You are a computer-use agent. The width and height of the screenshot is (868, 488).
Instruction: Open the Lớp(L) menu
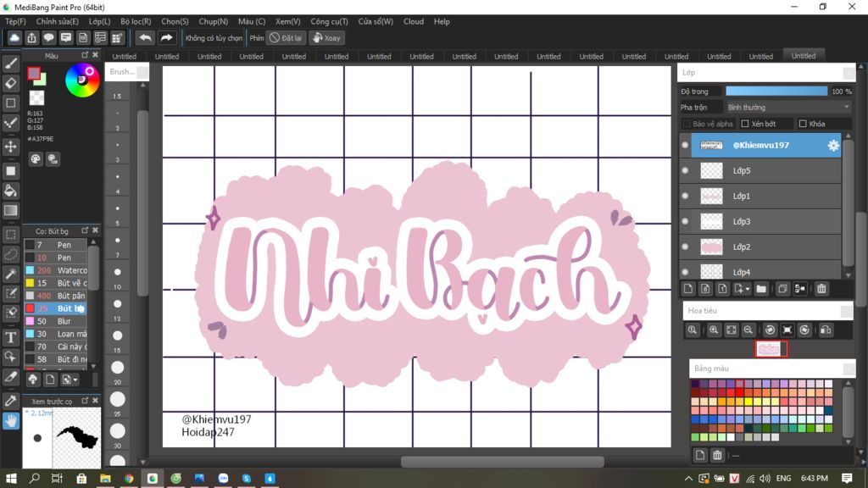(100, 21)
